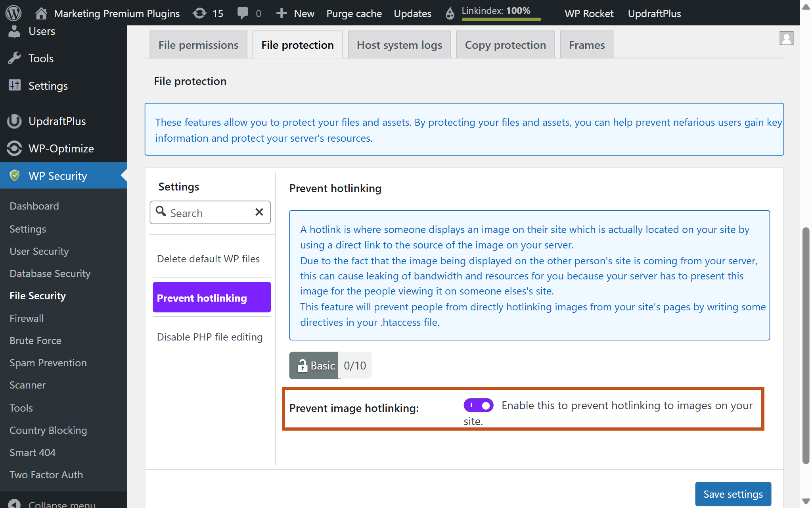Click the Users icon in the sidebar
Image resolution: width=812 pixels, height=508 pixels.
(14, 31)
